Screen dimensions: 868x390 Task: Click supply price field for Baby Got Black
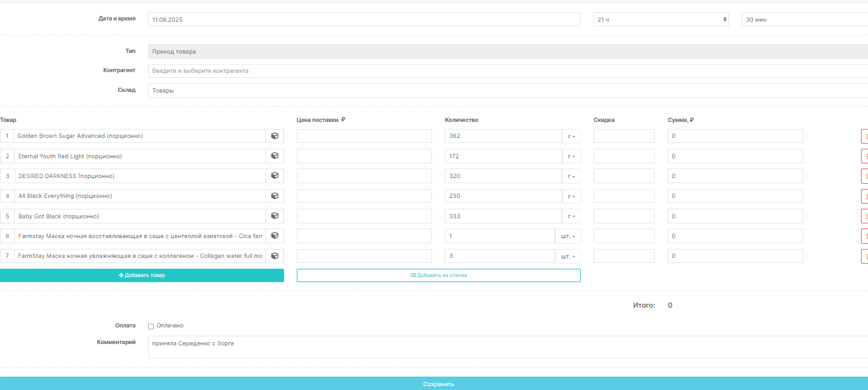coord(364,216)
